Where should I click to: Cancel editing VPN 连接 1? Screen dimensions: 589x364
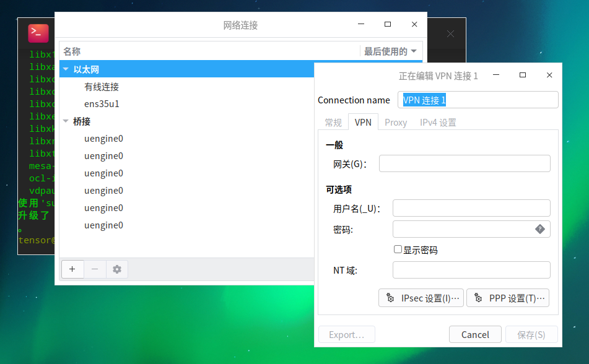(475, 334)
